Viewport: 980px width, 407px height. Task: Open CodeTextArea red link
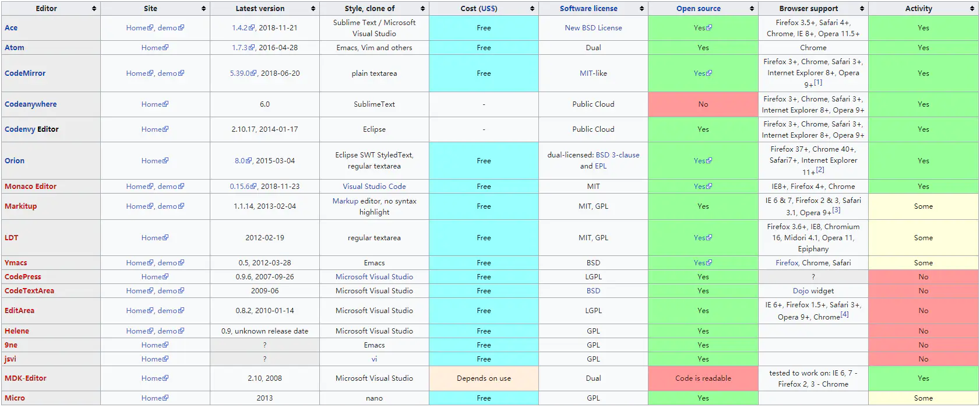point(29,291)
